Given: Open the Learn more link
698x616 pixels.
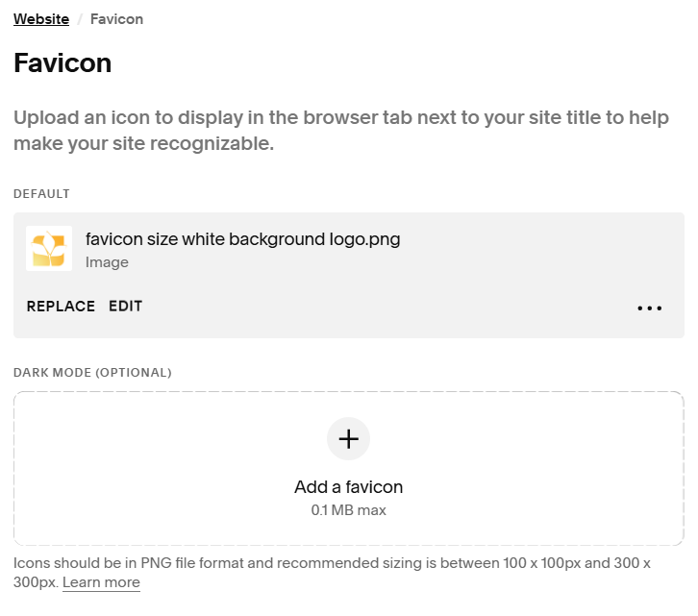Looking at the screenshot, I should coord(101,582).
